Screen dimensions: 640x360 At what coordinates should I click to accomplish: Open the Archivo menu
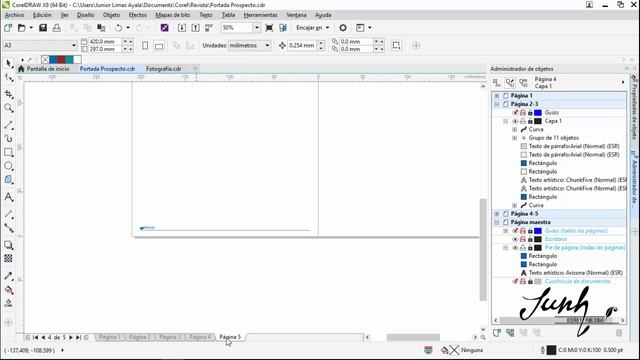pos(14,15)
